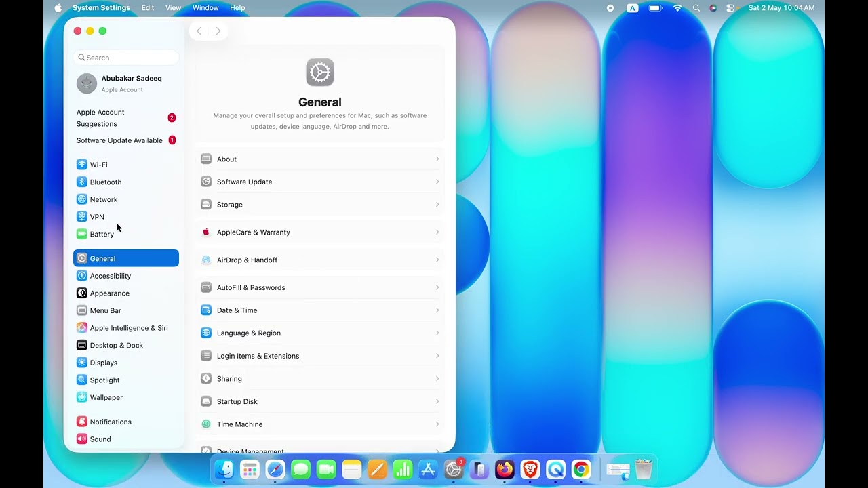Click Spotlight search in menu bar
Viewport: 868px width, 488px height.
click(696, 8)
